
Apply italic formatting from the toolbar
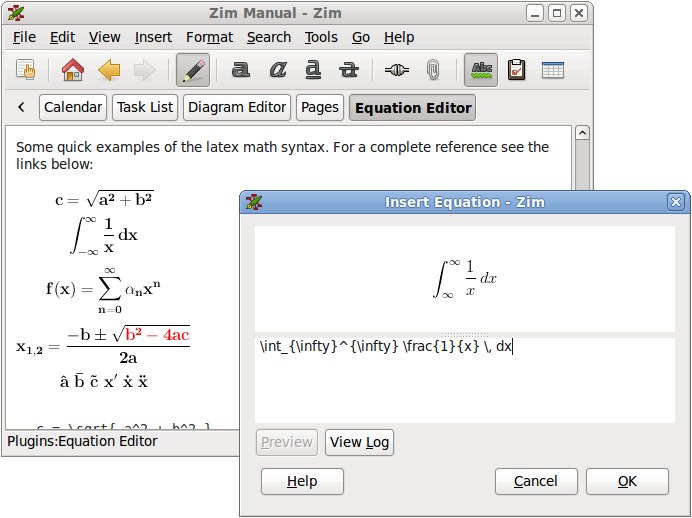(277, 70)
